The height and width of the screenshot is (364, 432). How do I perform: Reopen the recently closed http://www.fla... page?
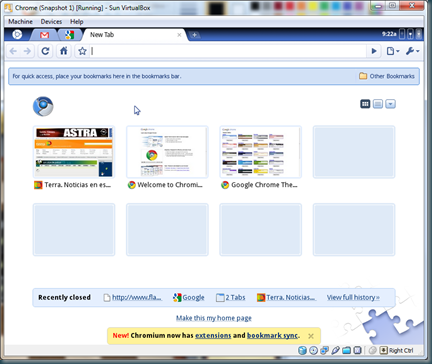point(133,297)
